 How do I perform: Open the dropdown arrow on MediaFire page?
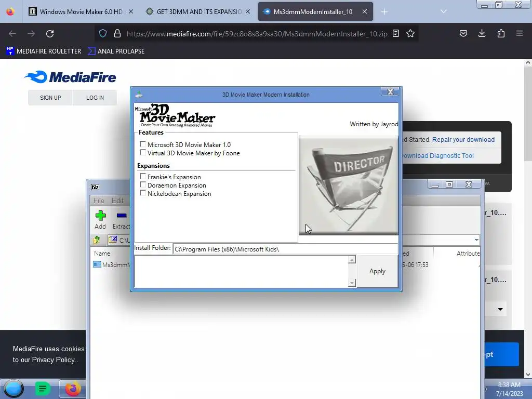pyautogui.click(x=500, y=309)
